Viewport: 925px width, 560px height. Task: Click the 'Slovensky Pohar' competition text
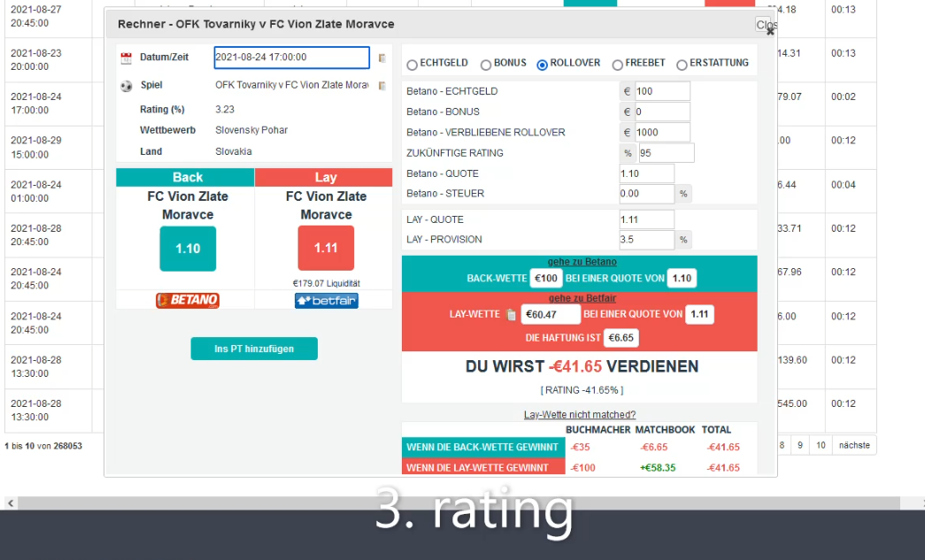[x=251, y=130]
